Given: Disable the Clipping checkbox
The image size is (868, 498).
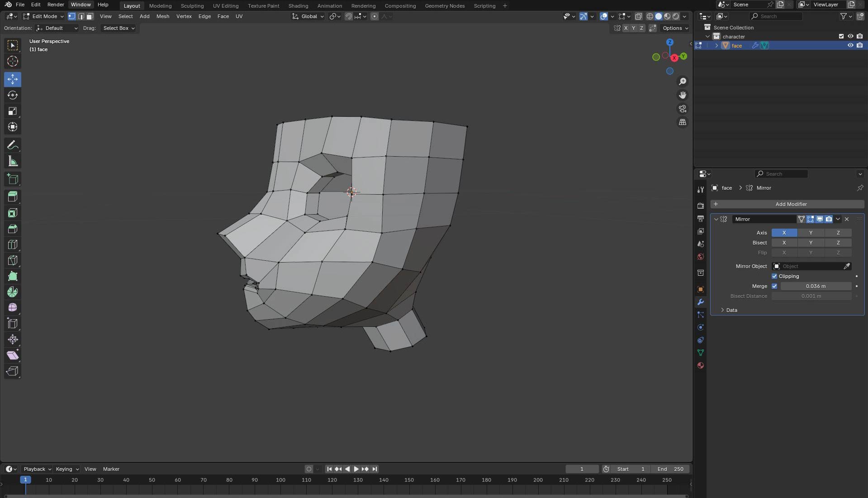Looking at the screenshot, I should 774,276.
